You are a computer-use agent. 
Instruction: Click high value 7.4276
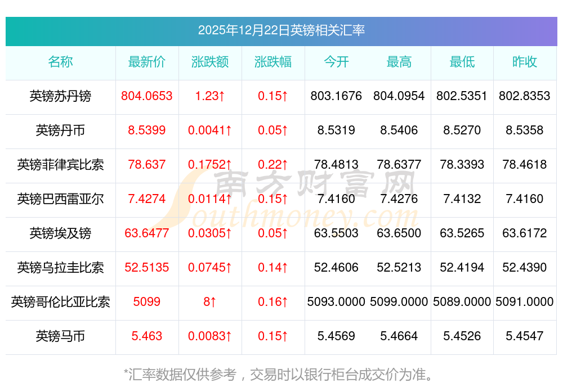[x=399, y=199]
